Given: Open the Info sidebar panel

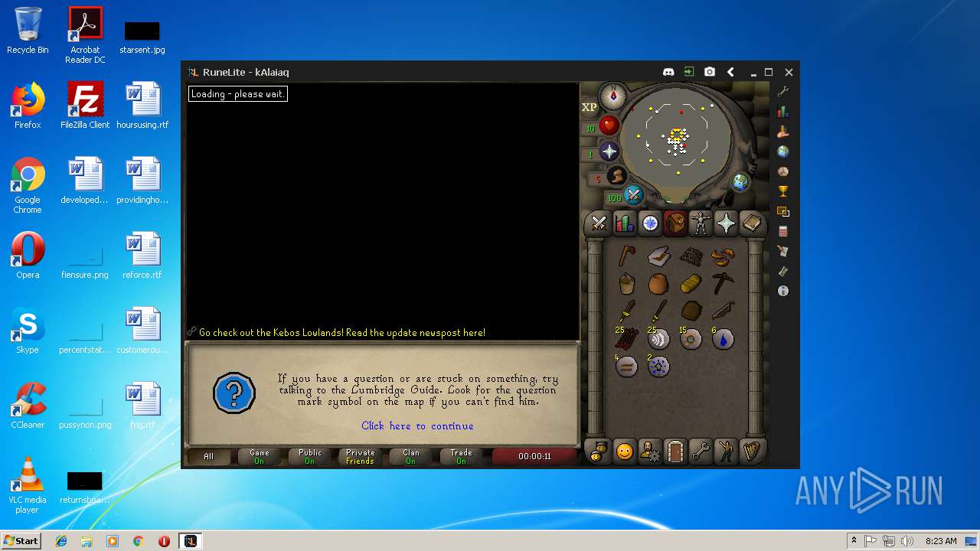Looking at the screenshot, I should click(782, 291).
